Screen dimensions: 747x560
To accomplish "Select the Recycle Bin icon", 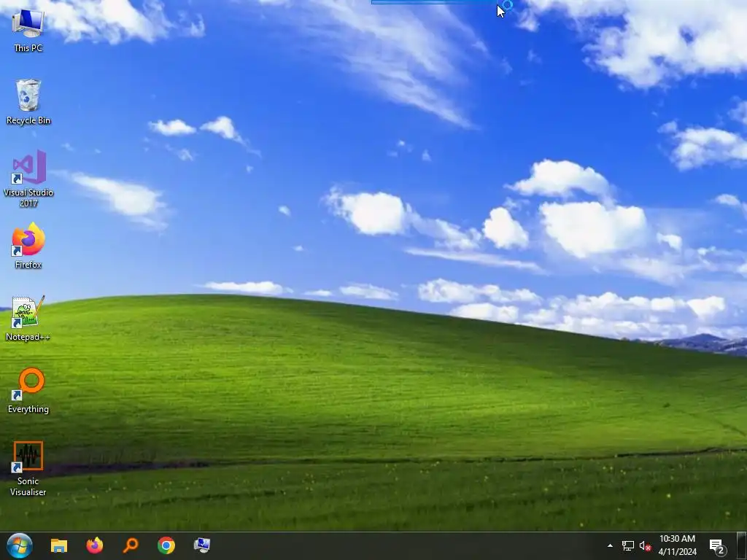I will (28, 101).
